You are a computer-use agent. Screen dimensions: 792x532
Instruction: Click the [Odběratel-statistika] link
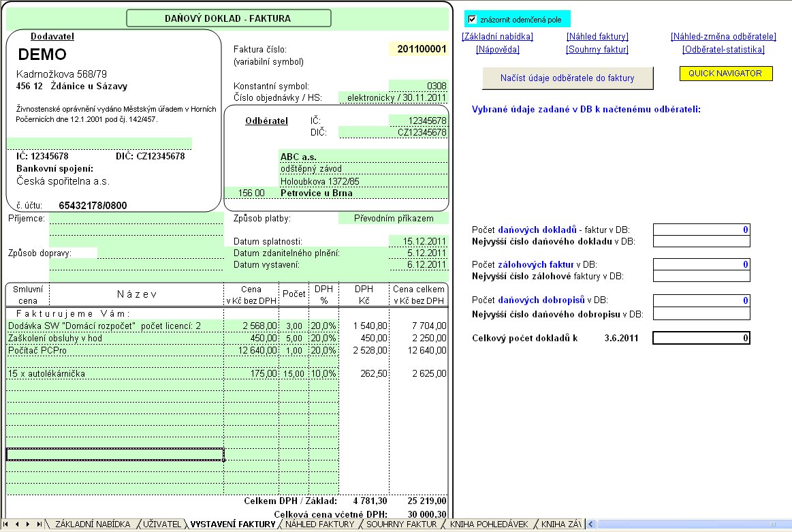pyautogui.click(x=723, y=50)
